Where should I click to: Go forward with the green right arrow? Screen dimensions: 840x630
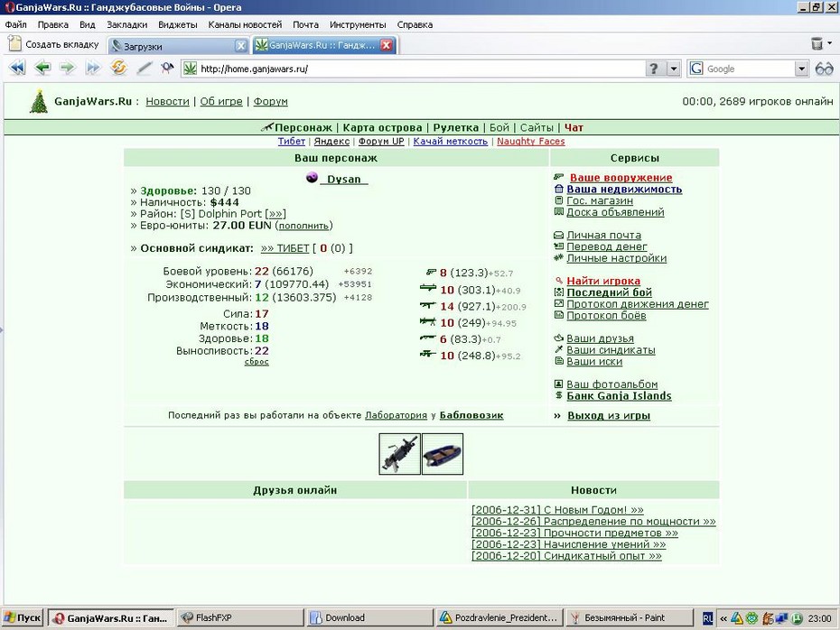67,68
